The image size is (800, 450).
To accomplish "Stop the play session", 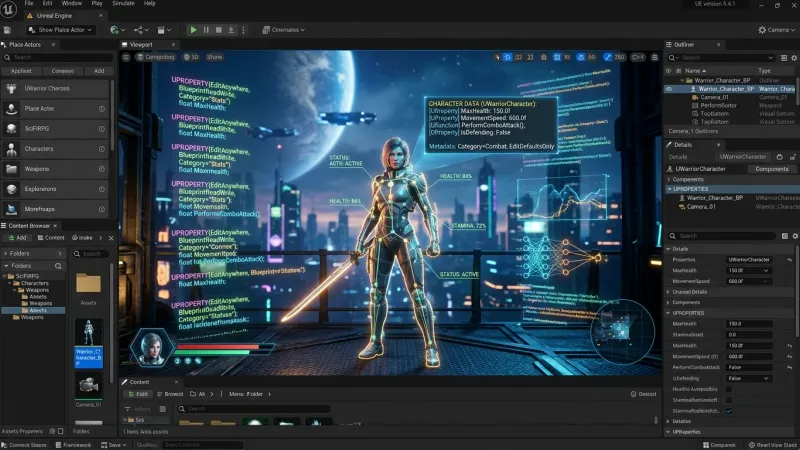I will point(218,30).
